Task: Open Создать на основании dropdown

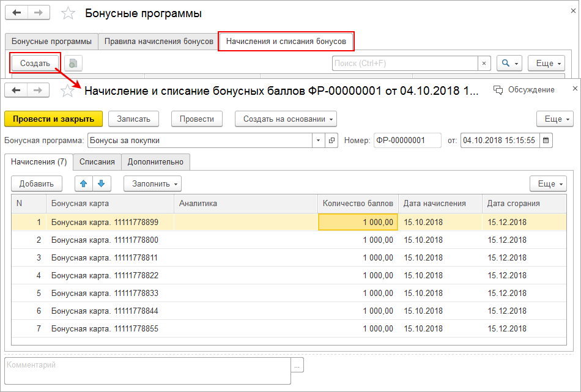Action: tap(286, 119)
